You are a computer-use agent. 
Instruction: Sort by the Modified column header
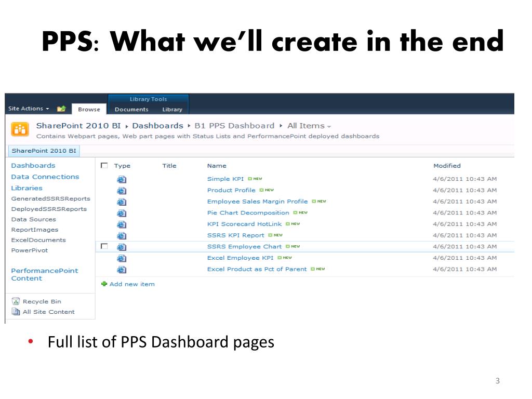[x=447, y=166]
